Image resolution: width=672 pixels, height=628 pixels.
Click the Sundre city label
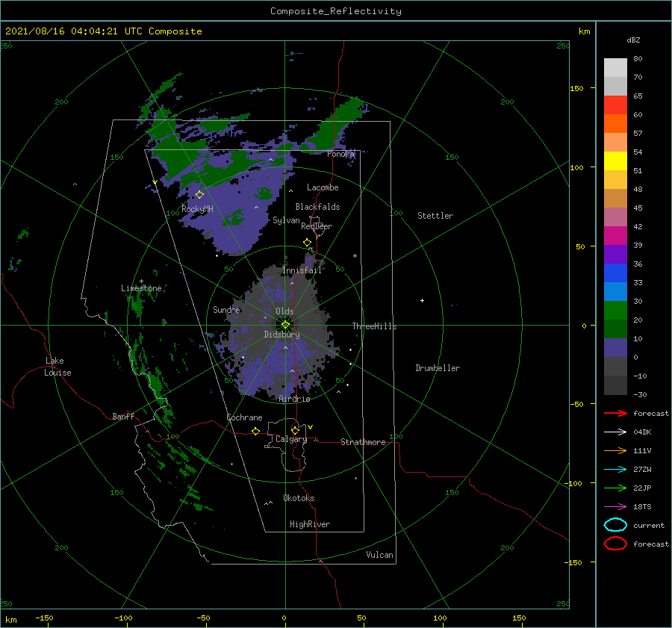[227, 309]
